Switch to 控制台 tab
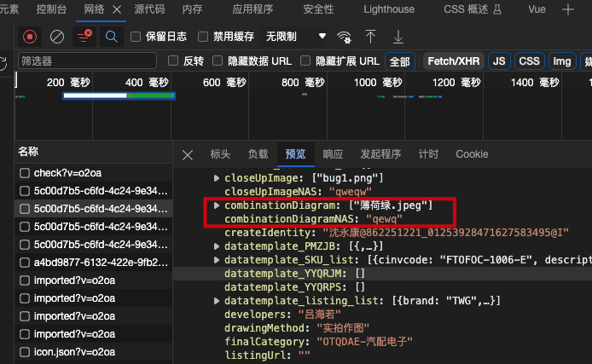The width and height of the screenshot is (592, 364). [51, 9]
